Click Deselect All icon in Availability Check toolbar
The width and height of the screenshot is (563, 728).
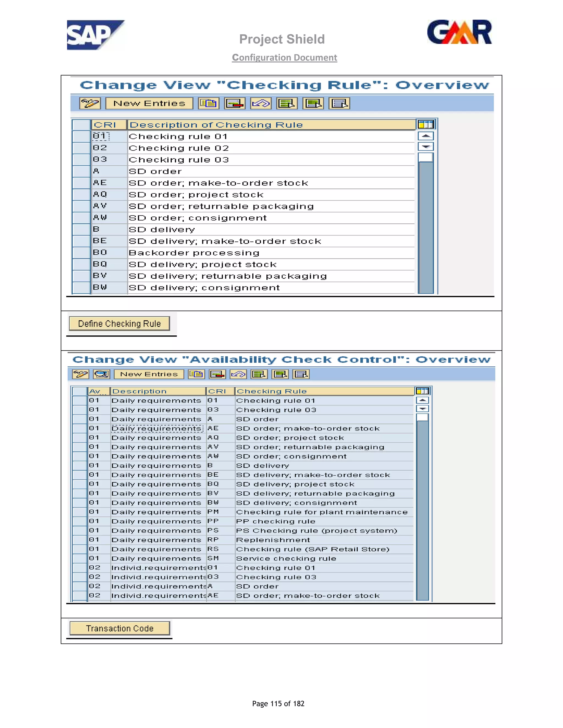pos(301,374)
